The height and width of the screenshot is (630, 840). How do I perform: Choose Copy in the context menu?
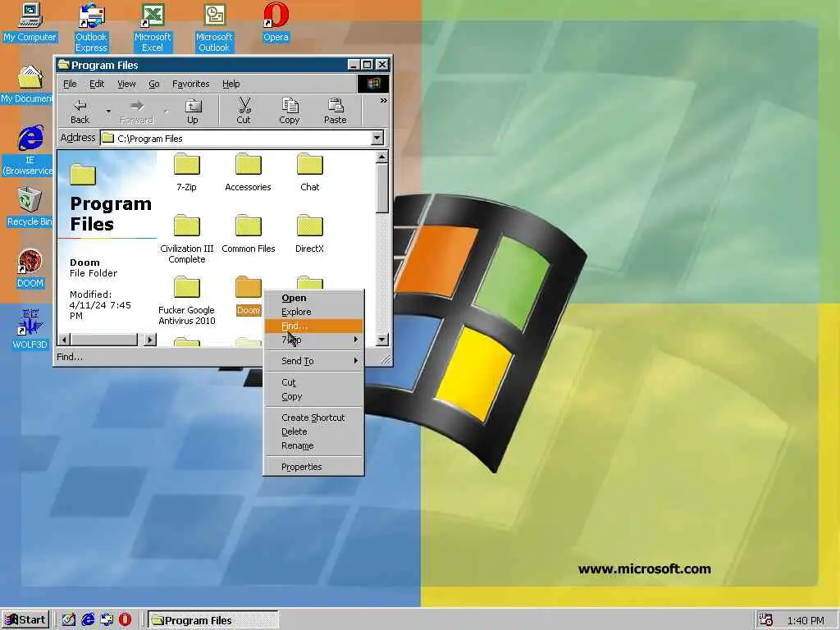click(314, 396)
